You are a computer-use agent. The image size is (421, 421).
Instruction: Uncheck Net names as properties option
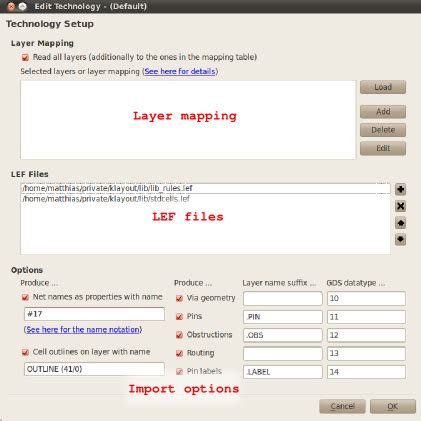point(25,297)
